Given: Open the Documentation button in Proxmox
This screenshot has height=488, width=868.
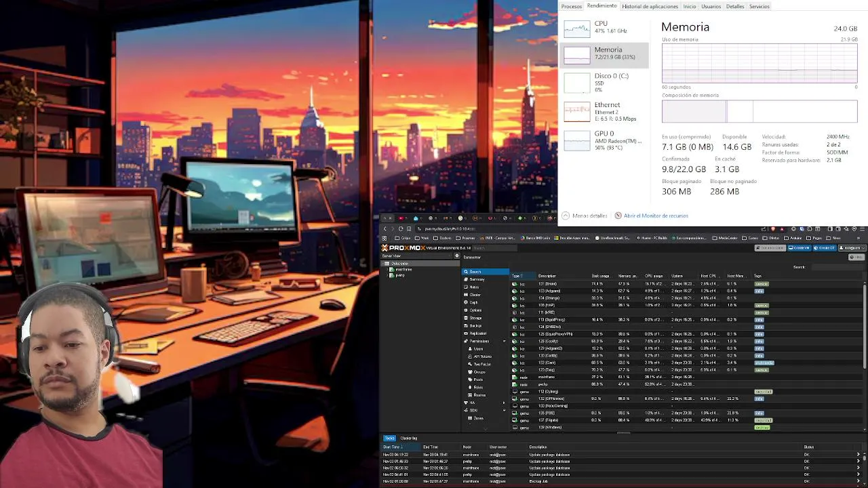Looking at the screenshot, I should (772, 248).
